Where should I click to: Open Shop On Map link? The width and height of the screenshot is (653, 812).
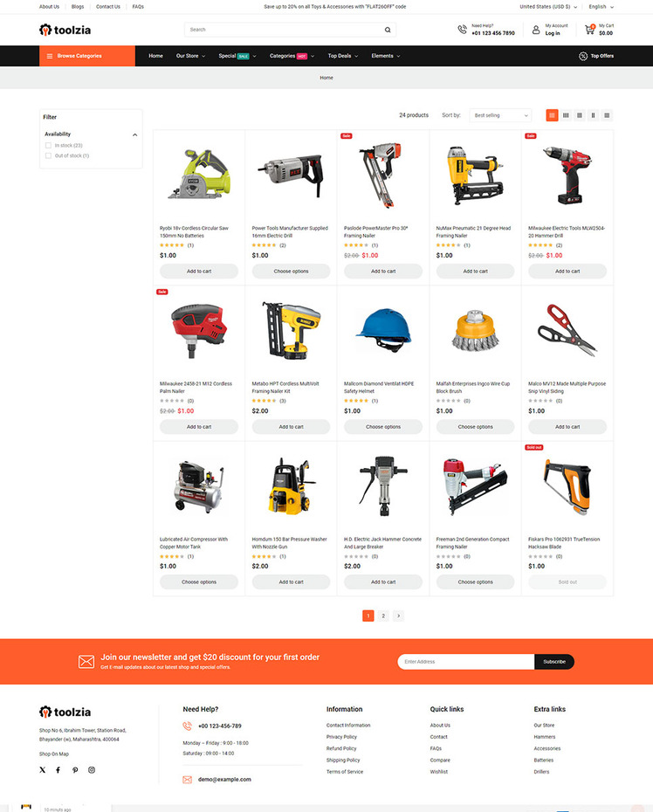[54, 754]
